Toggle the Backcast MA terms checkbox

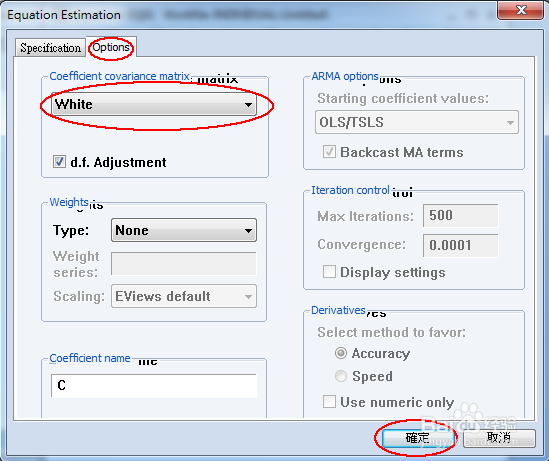329,152
